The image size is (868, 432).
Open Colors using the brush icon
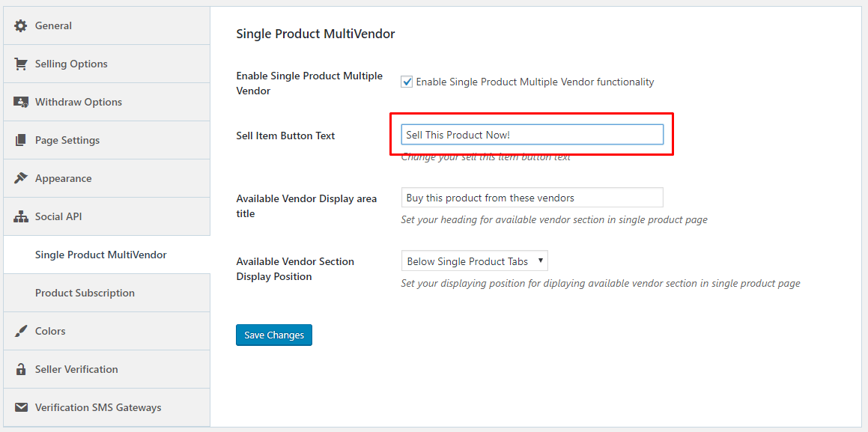click(x=20, y=330)
